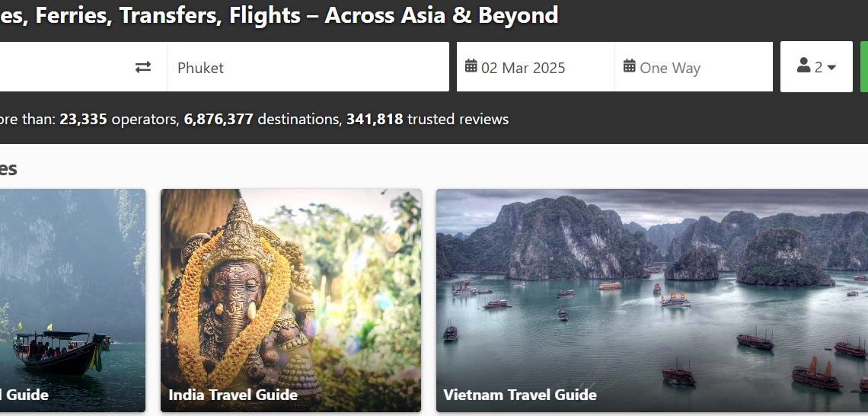Open the India Travel Guide title link
Screen dimensions: 868x416
point(233,395)
